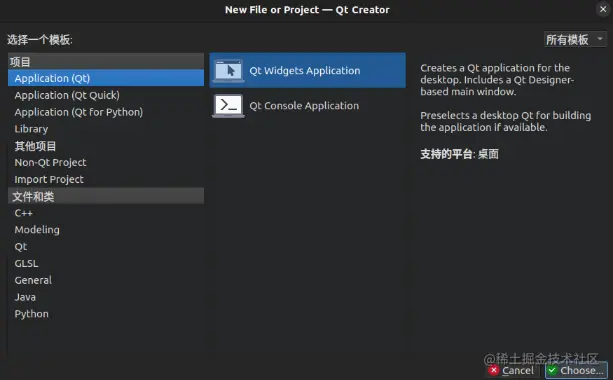Click the dropdown arrow beside 所有模板
The image size is (613, 380).
(x=600, y=39)
